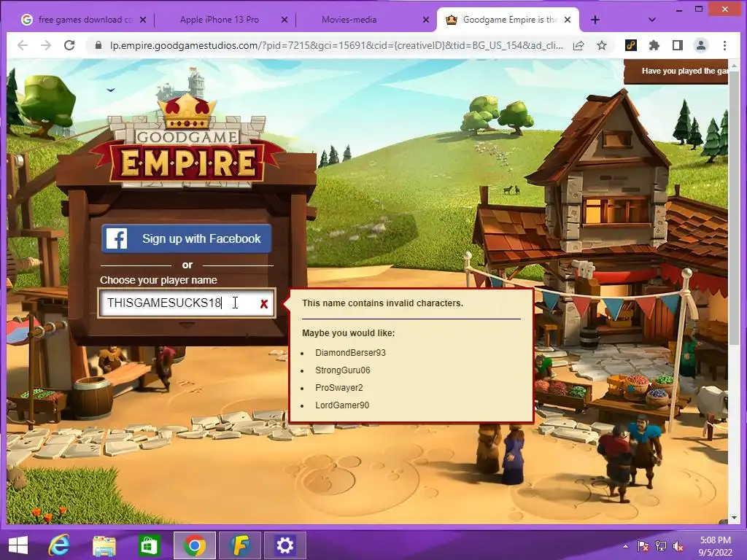Open the yellow script extension icon
Viewport: 747px width, 560px height.
631,45
